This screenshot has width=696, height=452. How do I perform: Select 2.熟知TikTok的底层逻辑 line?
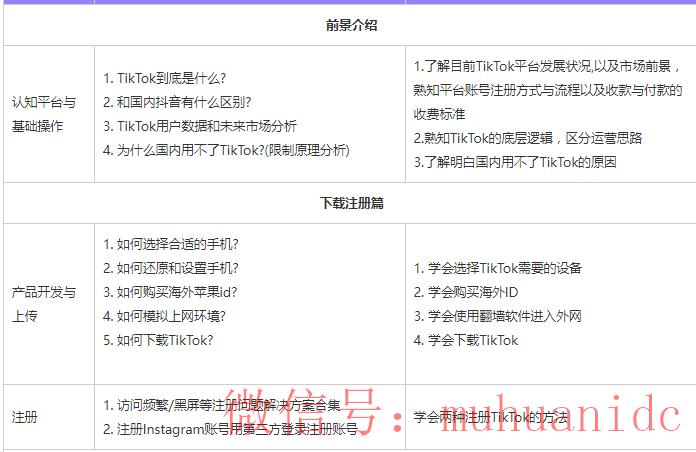pos(528,139)
